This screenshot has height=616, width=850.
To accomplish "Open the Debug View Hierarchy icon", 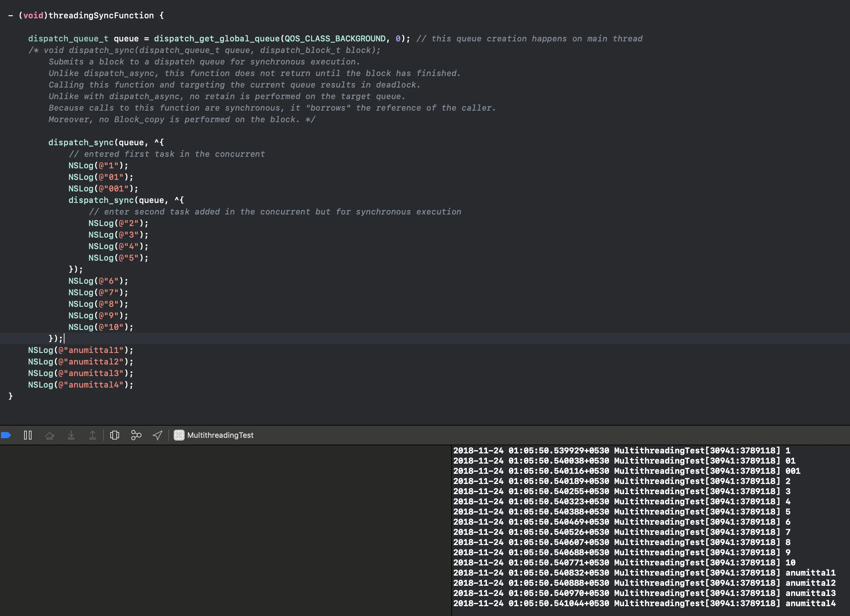I will tap(115, 435).
